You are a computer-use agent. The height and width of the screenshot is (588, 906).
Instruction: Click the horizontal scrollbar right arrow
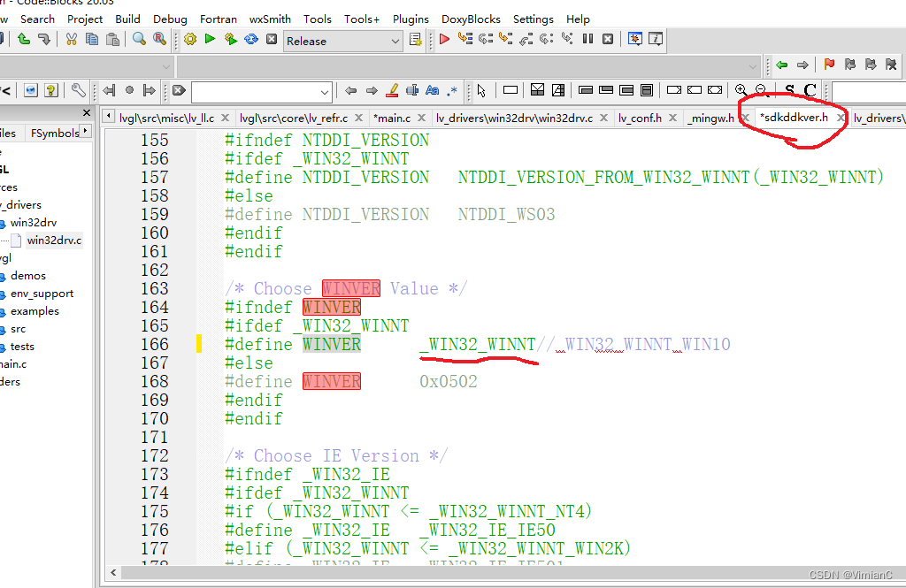[897, 573]
